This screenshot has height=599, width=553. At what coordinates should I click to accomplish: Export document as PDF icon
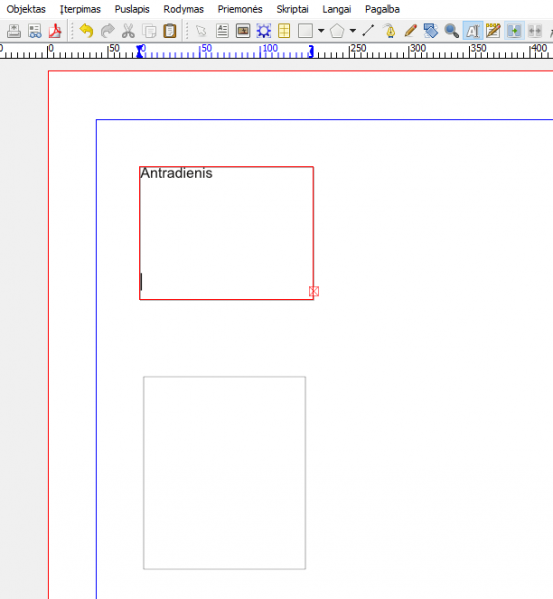coord(55,31)
